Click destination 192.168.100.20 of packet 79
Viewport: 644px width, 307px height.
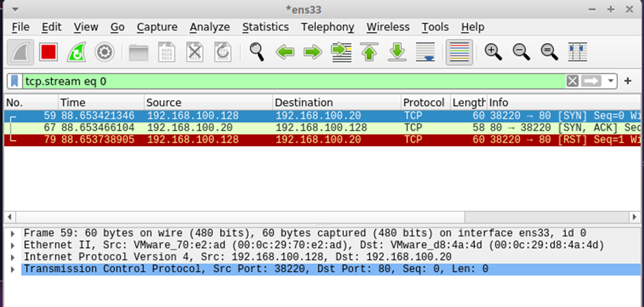(319, 140)
